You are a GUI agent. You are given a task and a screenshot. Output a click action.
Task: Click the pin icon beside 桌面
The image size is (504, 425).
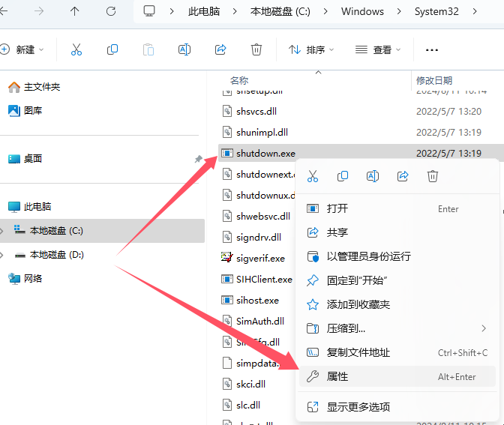198,159
